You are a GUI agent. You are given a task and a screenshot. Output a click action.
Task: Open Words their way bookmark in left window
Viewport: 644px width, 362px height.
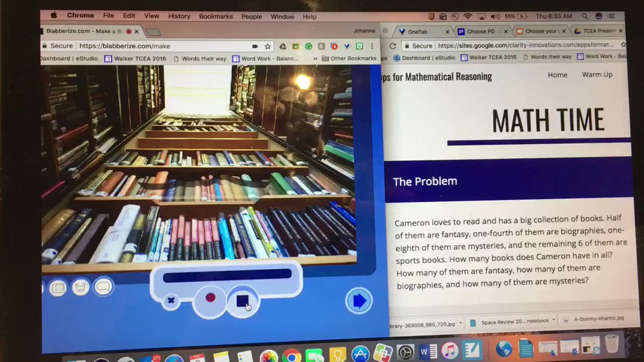[200, 59]
